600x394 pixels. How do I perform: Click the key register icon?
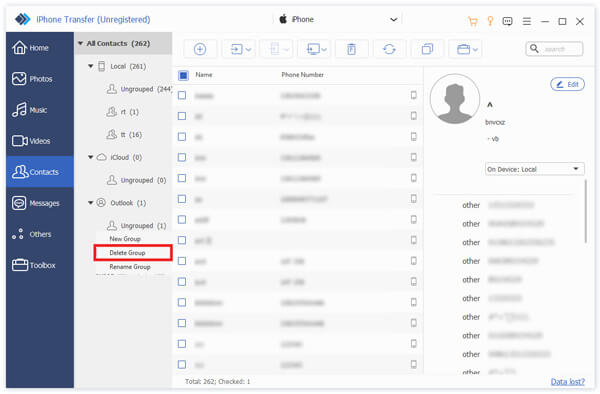tap(490, 21)
